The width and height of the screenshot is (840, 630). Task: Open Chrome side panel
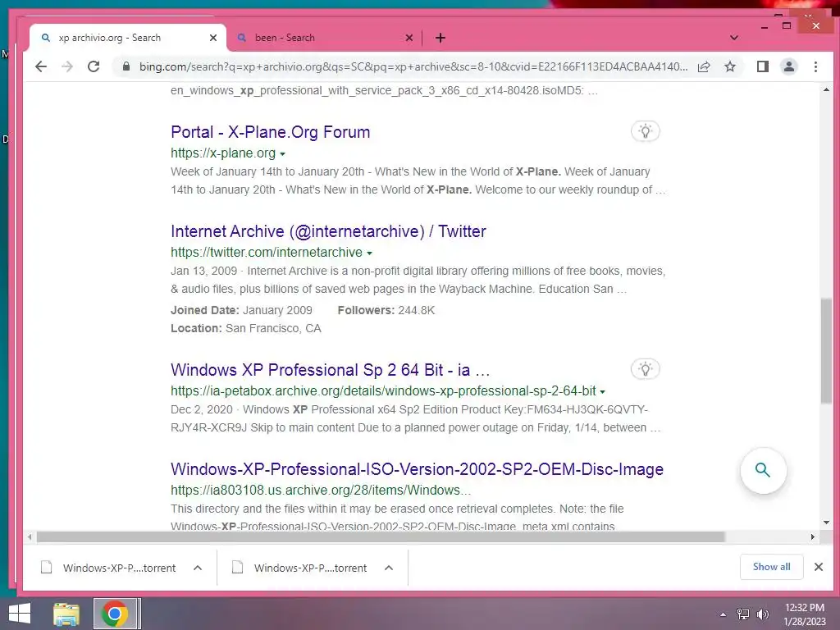(763, 66)
